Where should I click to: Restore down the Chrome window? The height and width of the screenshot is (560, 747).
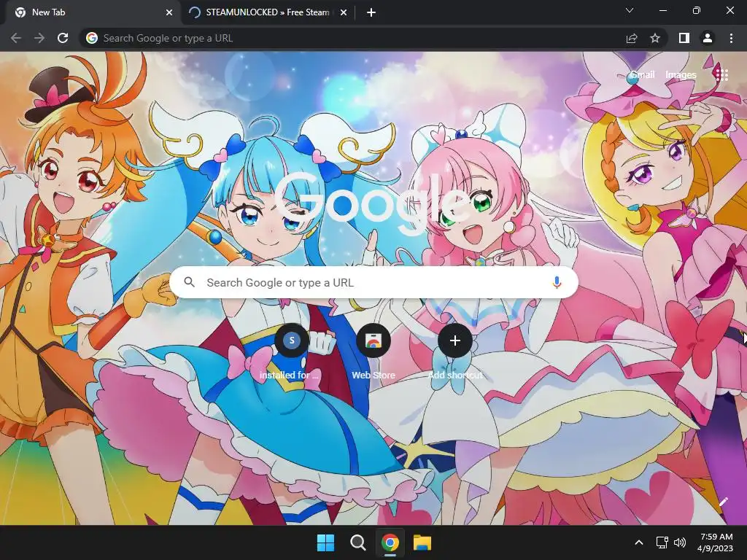tap(697, 10)
